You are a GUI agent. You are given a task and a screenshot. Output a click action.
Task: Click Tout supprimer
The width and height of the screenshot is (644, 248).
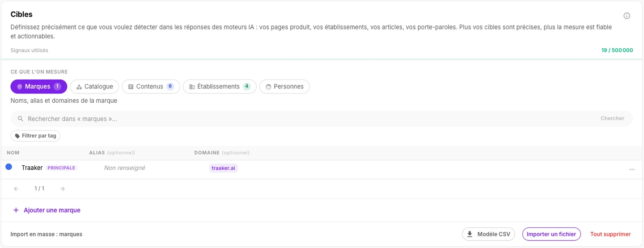point(610,234)
